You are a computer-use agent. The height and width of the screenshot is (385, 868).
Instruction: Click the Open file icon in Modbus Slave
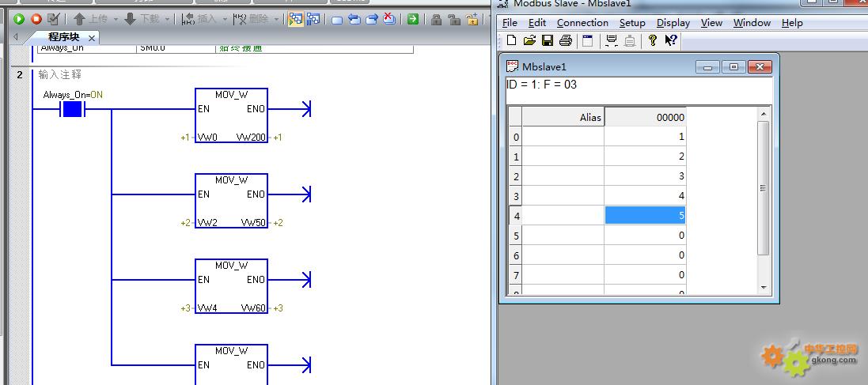[529, 40]
